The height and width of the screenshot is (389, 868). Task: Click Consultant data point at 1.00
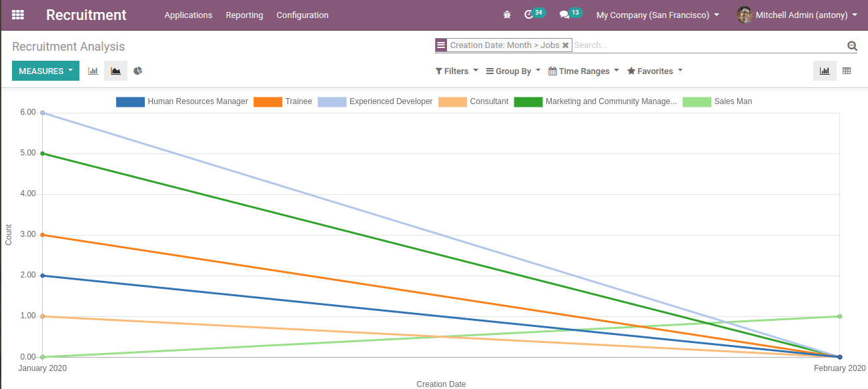pyautogui.click(x=43, y=316)
